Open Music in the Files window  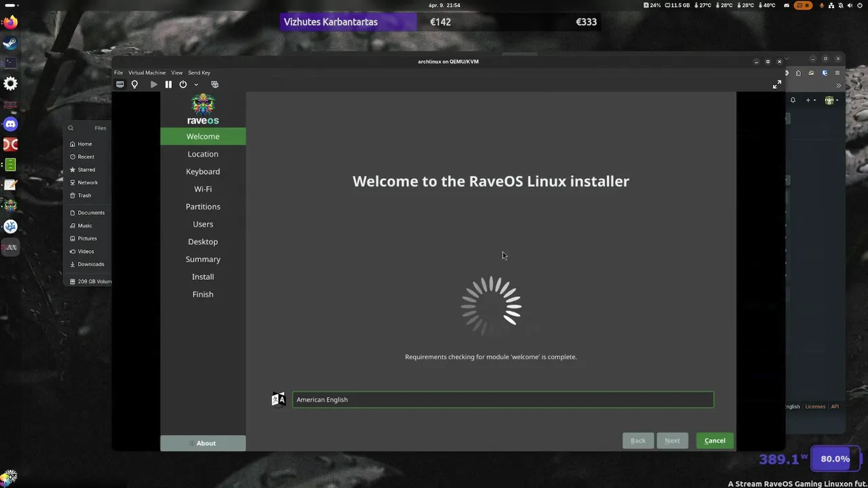(x=85, y=226)
